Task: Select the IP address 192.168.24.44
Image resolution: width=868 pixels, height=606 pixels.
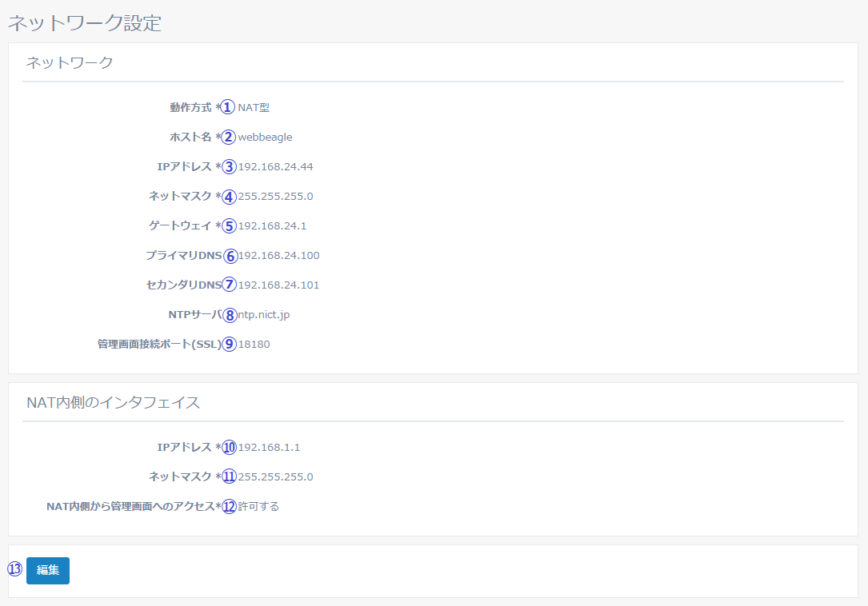Action: pyautogui.click(x=275, y=166)
